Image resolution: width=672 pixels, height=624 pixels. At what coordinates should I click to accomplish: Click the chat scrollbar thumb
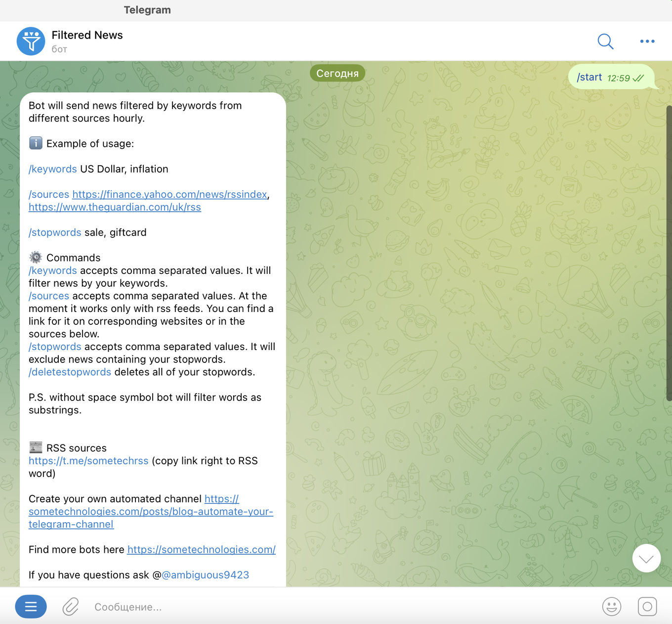pos(669,252)
